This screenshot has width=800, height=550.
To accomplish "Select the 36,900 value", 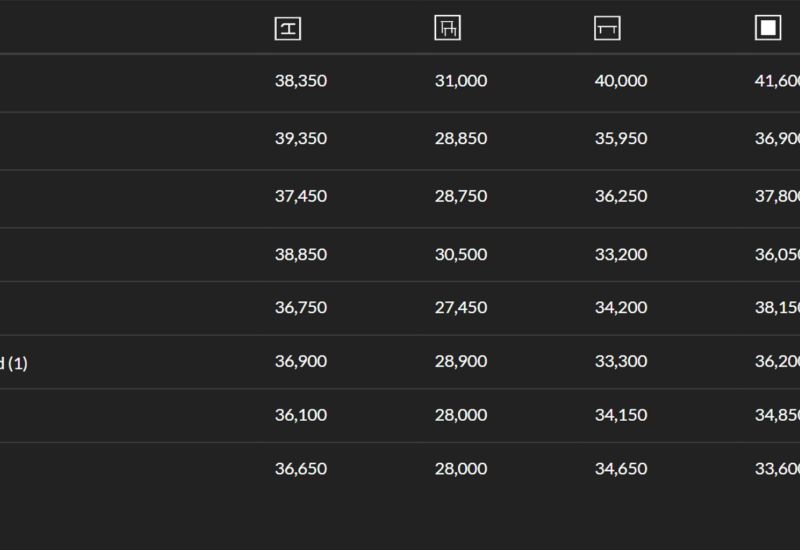I will pyautogui.click(x=301, y=361).
